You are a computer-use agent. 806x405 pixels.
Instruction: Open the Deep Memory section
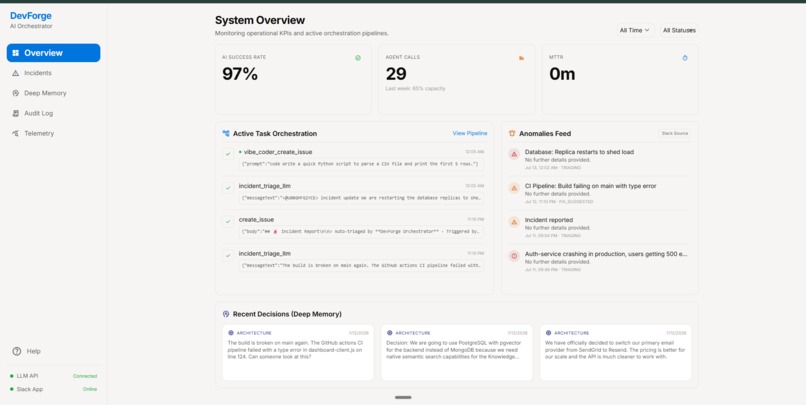pos(53,93)
